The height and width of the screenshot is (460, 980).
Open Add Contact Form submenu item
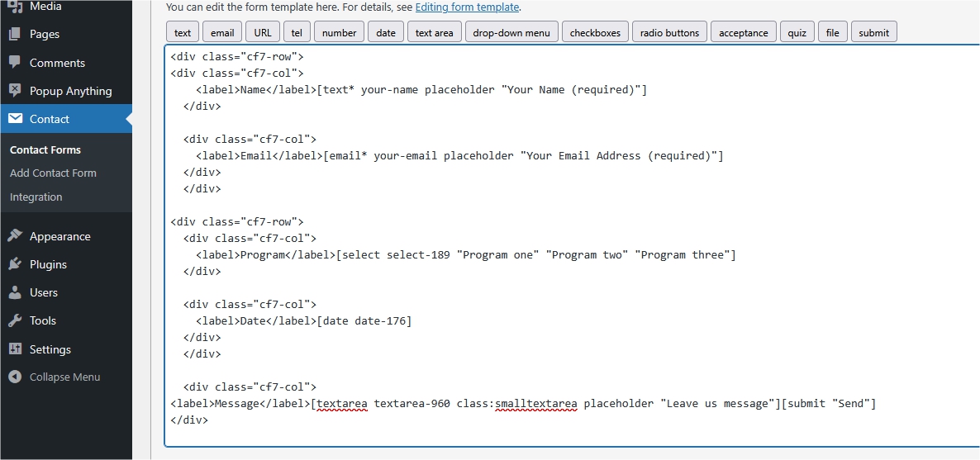pyautogui.click(x=53, y=173)
